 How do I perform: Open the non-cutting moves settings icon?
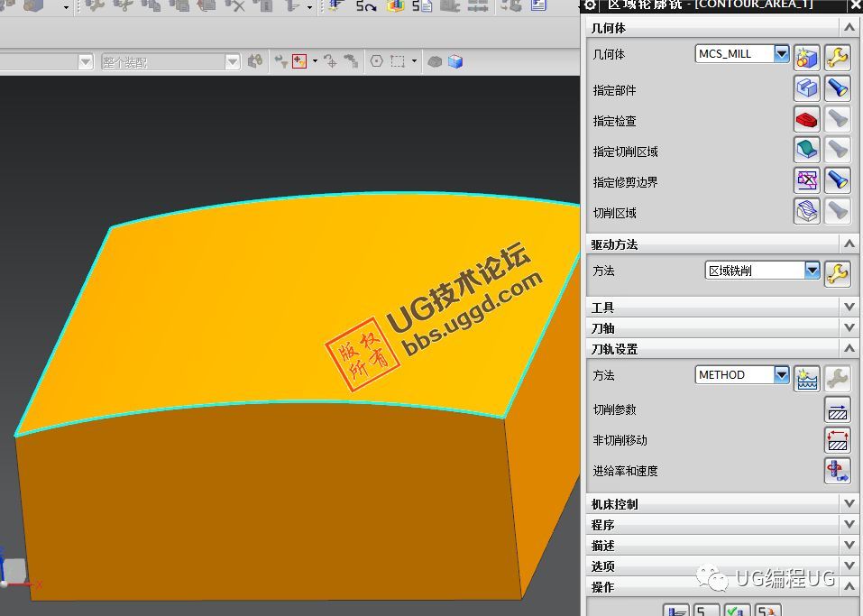click(x=838, y=440)
